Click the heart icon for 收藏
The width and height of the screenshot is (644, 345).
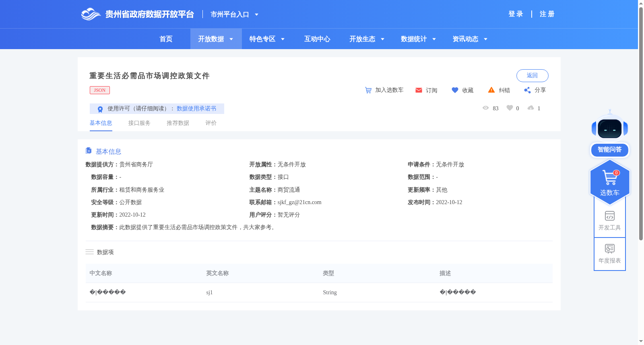[x=455, y=90]
